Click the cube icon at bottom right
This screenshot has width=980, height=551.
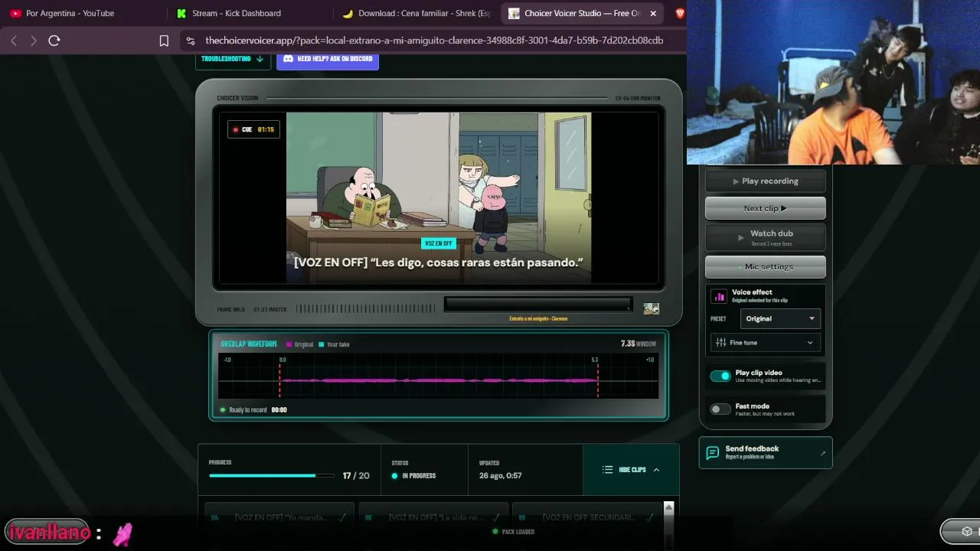pyautogui.click(x=967, y=531)
